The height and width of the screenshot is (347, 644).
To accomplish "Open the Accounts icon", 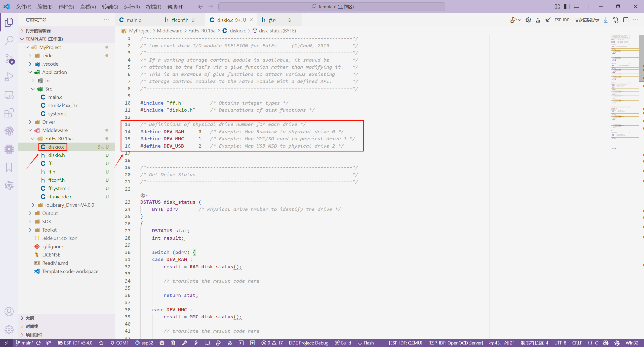I will [9, 312].
